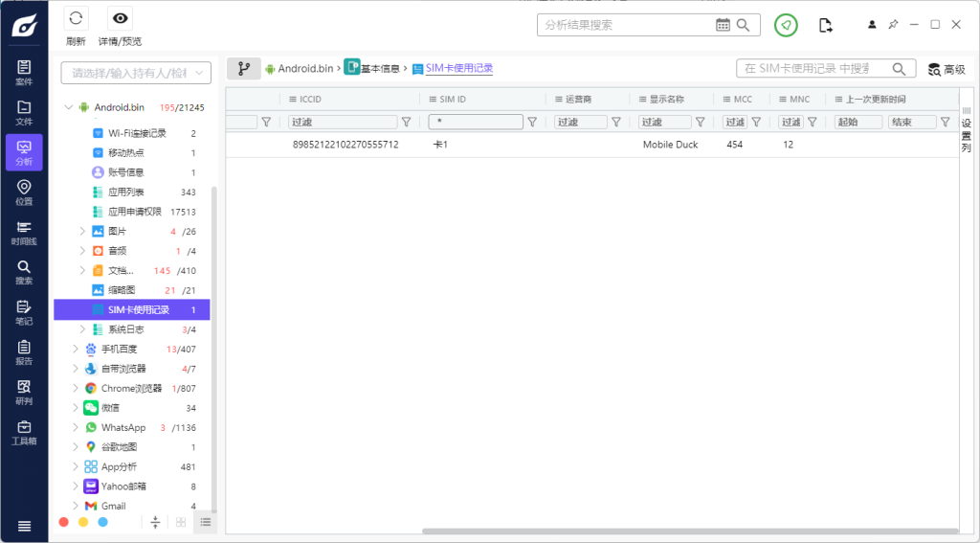
Task: Click the green circular send icon
Action: (x=786, y=25)
